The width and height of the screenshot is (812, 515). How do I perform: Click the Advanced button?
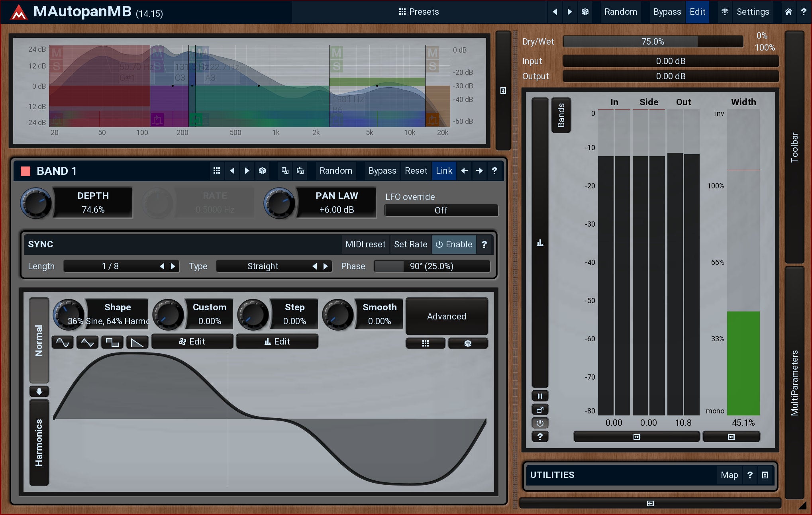(x=446, y=316)
